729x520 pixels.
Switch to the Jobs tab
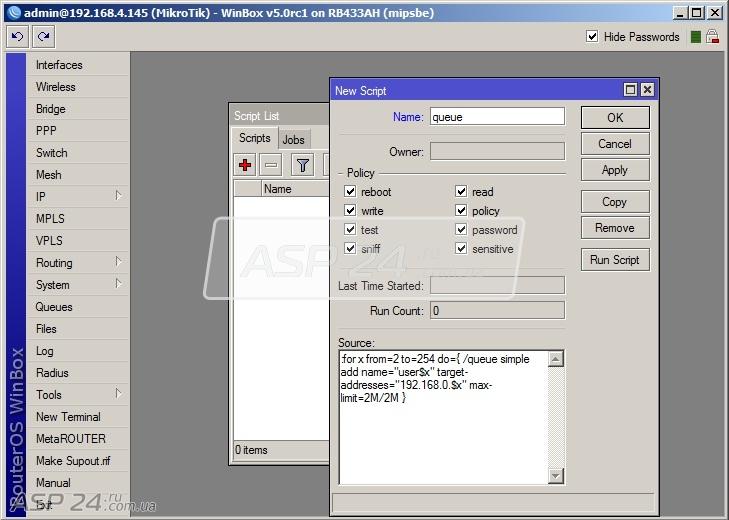tap(294, 139)
